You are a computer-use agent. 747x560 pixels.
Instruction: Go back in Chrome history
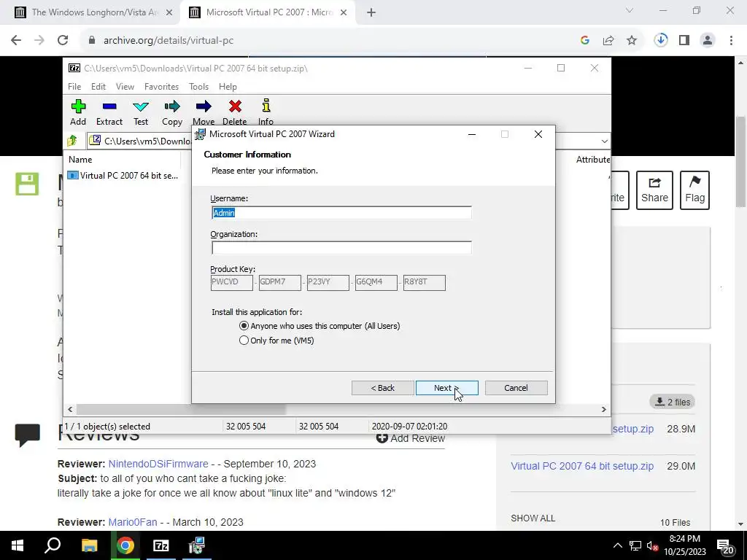16,40
